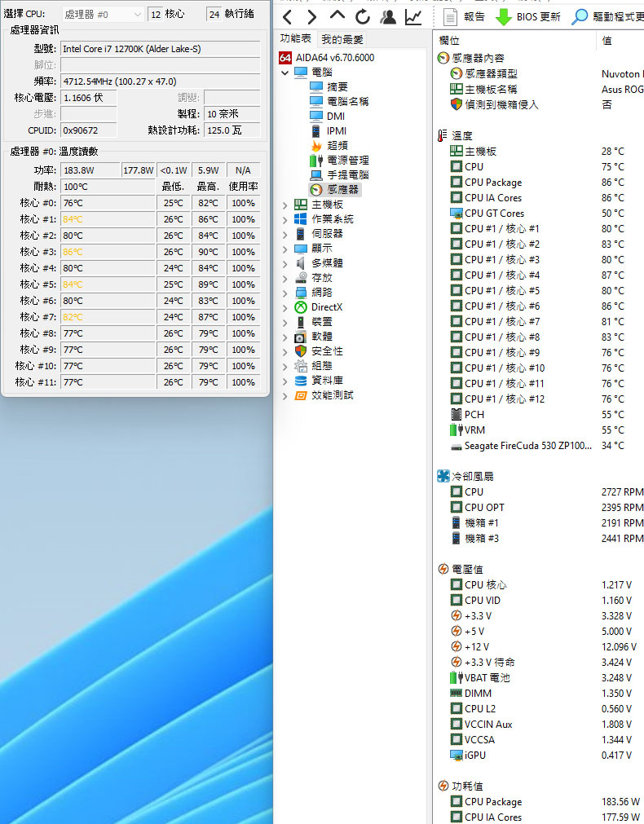Click the 報告 report button
Viewport: 644px width, 824px height.
[x=464, y=17]
